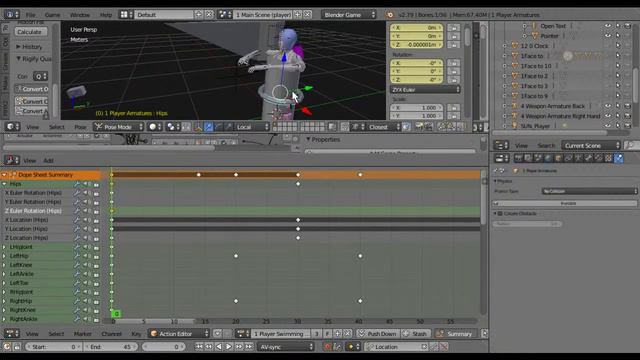Toggle visibility of Pointer in outliner
Screen dimensions: 640x360
pos(608,36)
